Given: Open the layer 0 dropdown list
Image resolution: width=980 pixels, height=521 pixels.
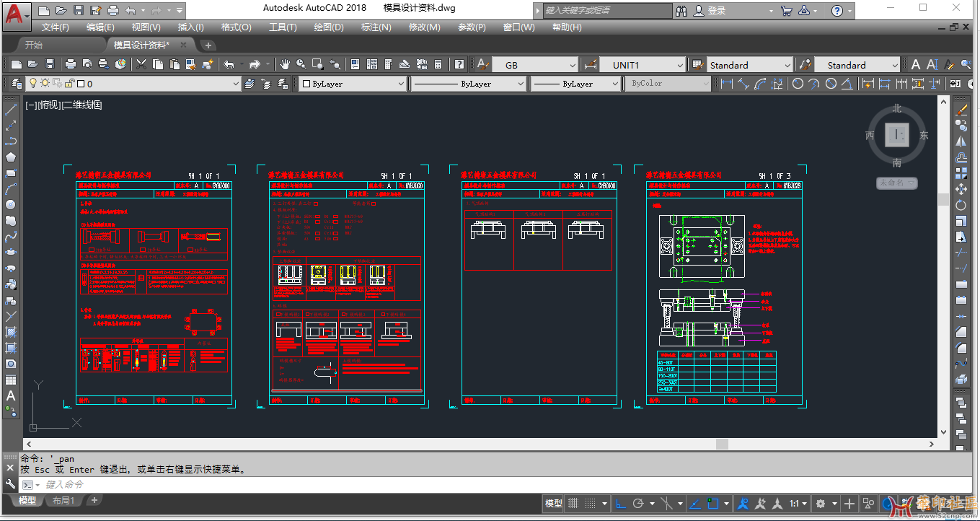Looking at the screenshot, I should coord(235,84).
